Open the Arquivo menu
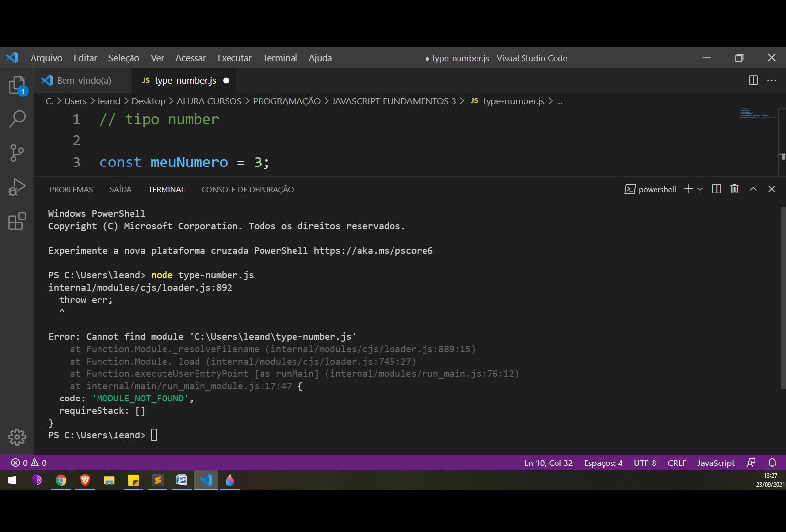Image resolution: width=786 pixels, height=532 pixels. click(46, 58)
